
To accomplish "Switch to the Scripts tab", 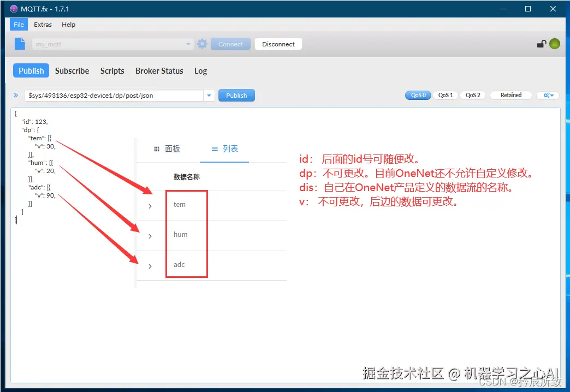I will (112, 71).
